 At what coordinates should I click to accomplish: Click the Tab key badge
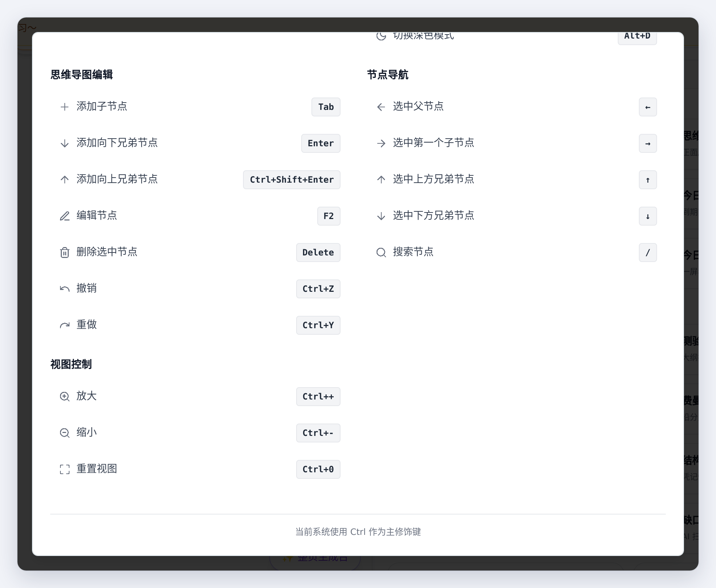(x=326, y=107)
